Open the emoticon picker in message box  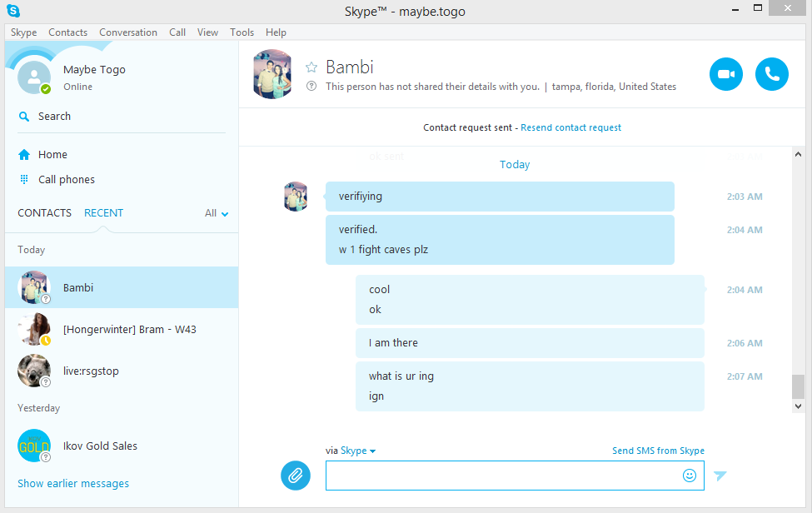pyautogui.click(x=690, y=476)
